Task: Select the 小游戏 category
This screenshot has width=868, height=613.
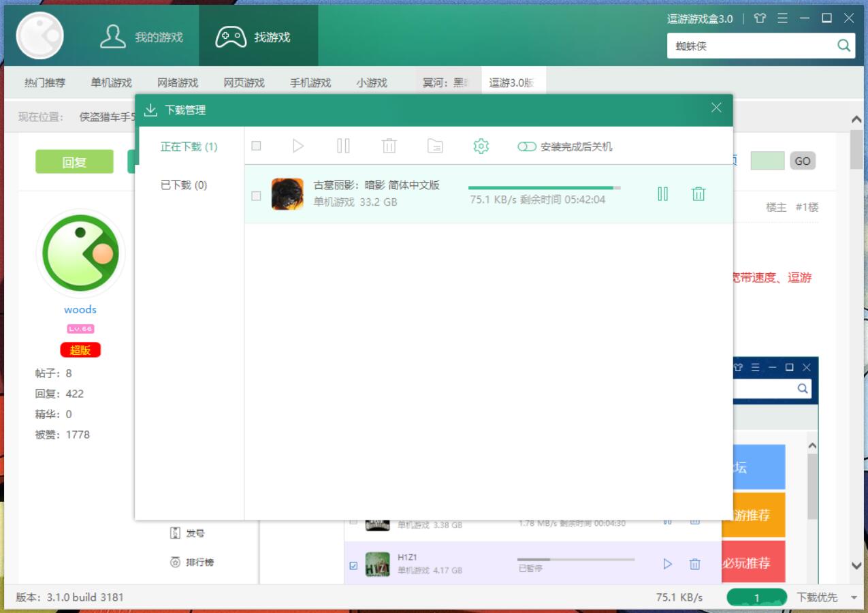Action: (372, 82)
